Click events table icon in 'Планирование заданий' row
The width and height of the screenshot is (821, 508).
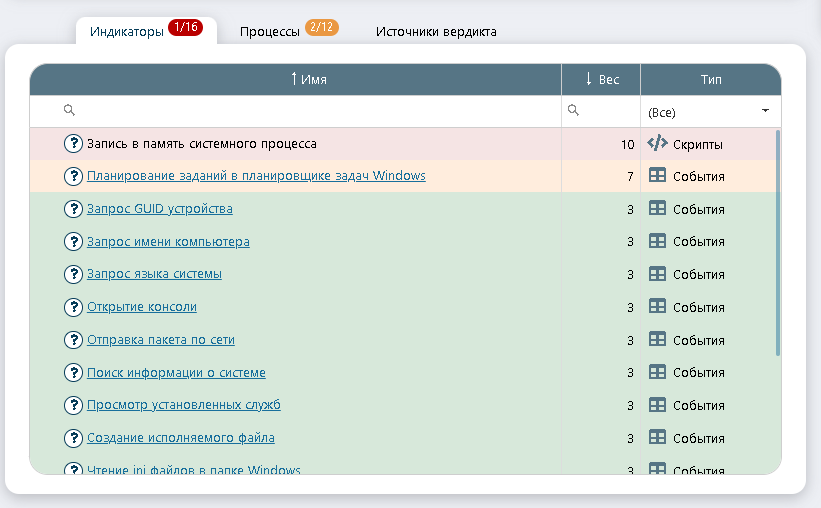pos(657,176)
